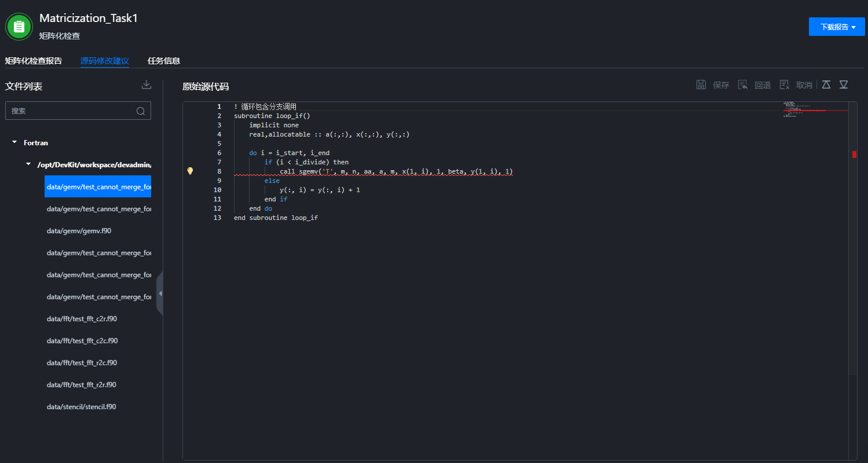The height and width of the screenshot is (463, 868).
Task: Click the 'call sgemv' code line
Action: pos(396,171)
